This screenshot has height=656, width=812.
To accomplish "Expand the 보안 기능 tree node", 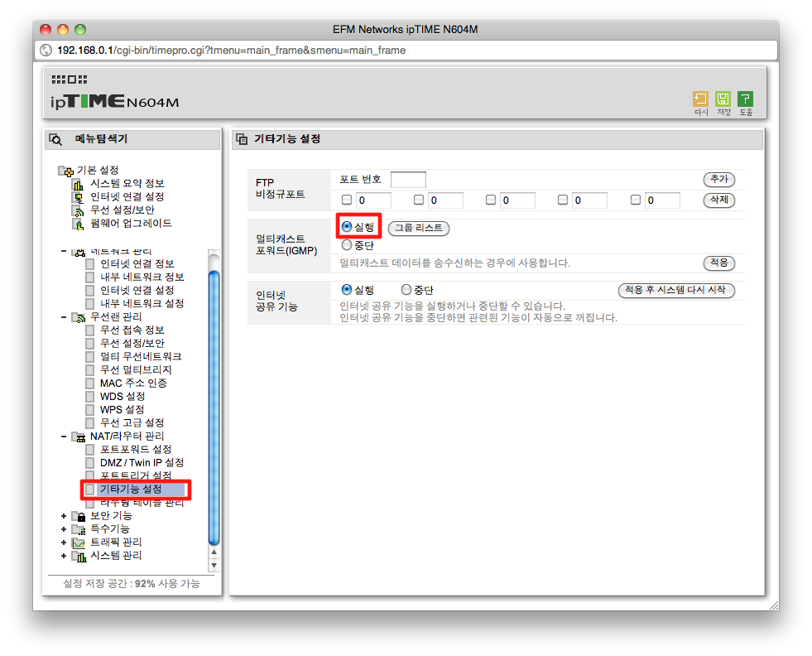I will click(x=64, y=516).
